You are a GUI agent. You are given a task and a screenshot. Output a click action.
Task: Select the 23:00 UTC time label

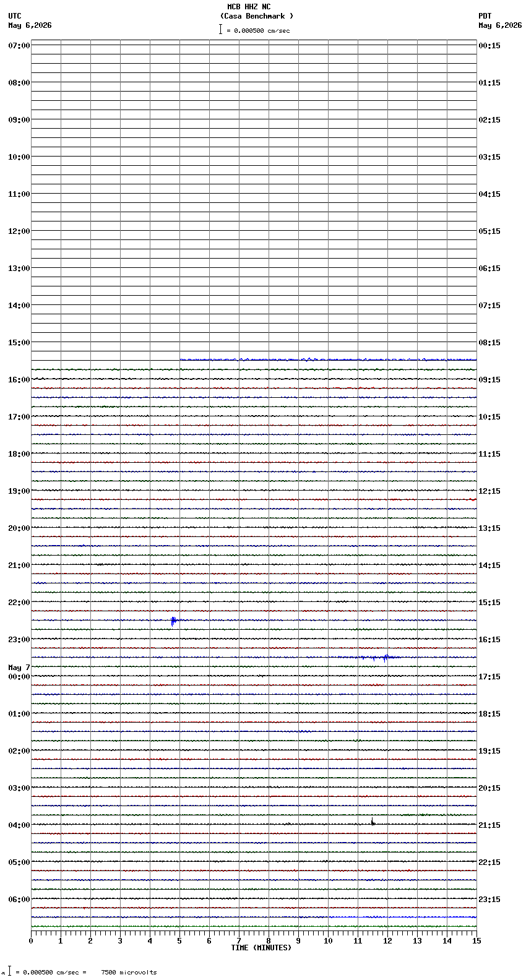(19, 640)
